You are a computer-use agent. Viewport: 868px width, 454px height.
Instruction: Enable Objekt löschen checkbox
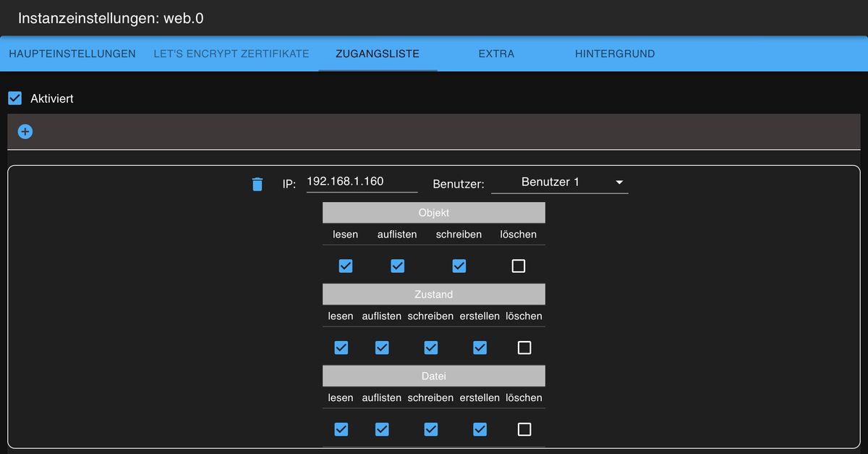point(518,266)
